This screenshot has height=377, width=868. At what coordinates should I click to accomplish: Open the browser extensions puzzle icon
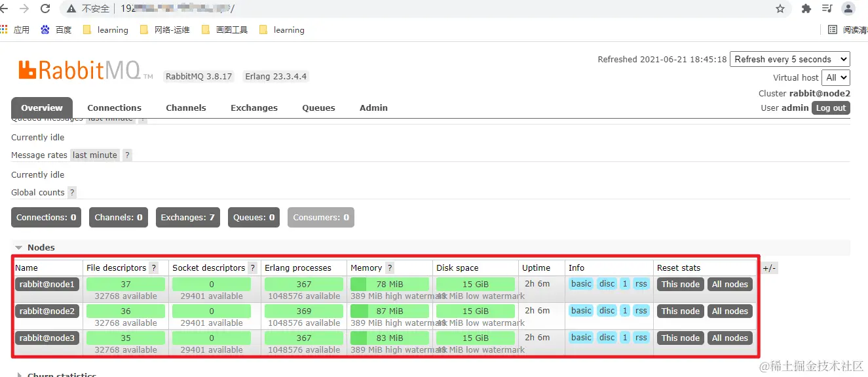click(x=806, y=9)
